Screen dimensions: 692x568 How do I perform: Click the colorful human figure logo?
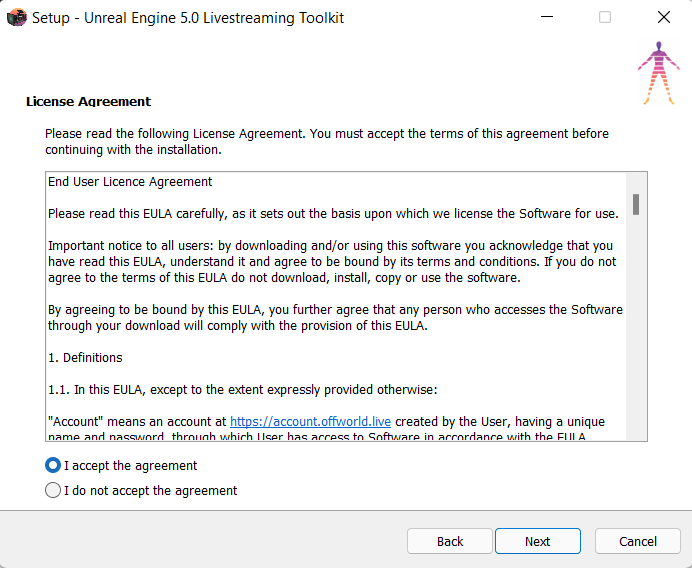(658, 73)
